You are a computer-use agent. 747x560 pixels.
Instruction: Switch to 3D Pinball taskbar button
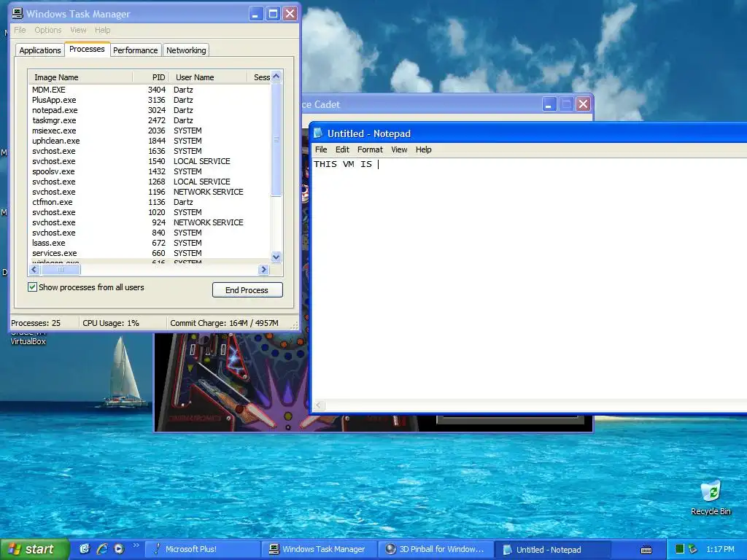(x=436, y=550)
